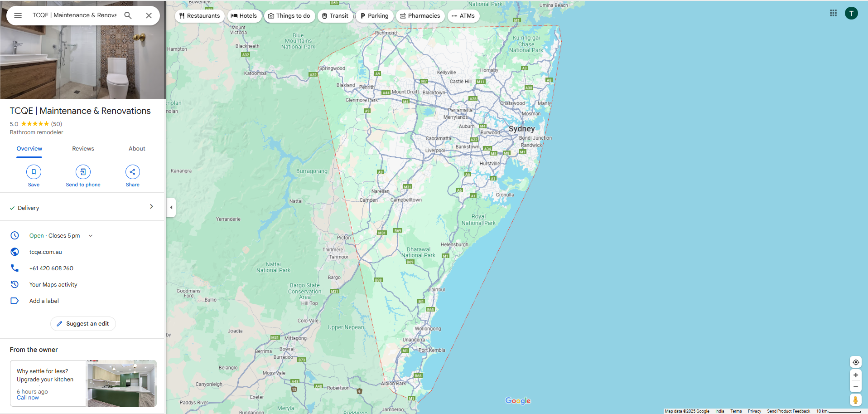Viewport: 868px width, 414px height.
Task: Click Call now in owner post
Action: 28,398
